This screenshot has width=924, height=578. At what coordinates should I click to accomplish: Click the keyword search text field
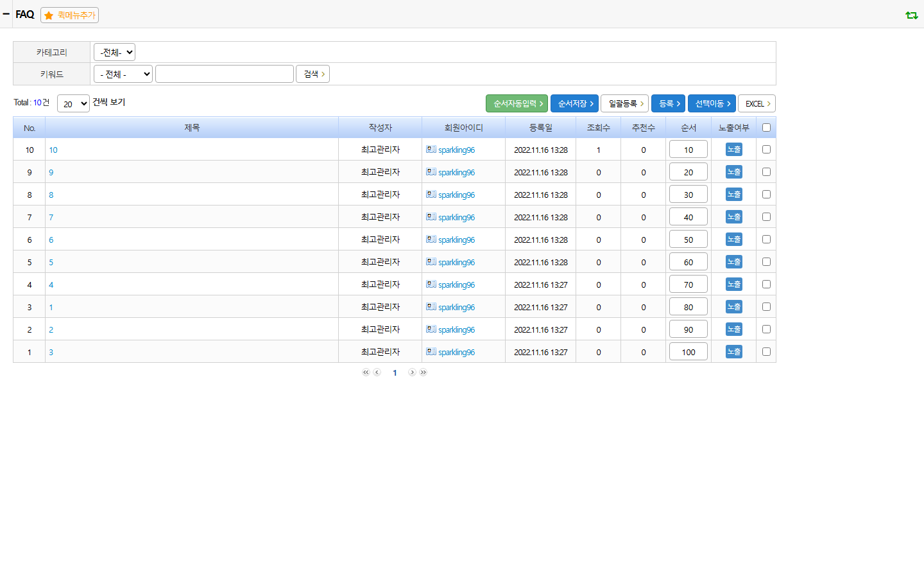pyautogui.click(x=225, y=74)
